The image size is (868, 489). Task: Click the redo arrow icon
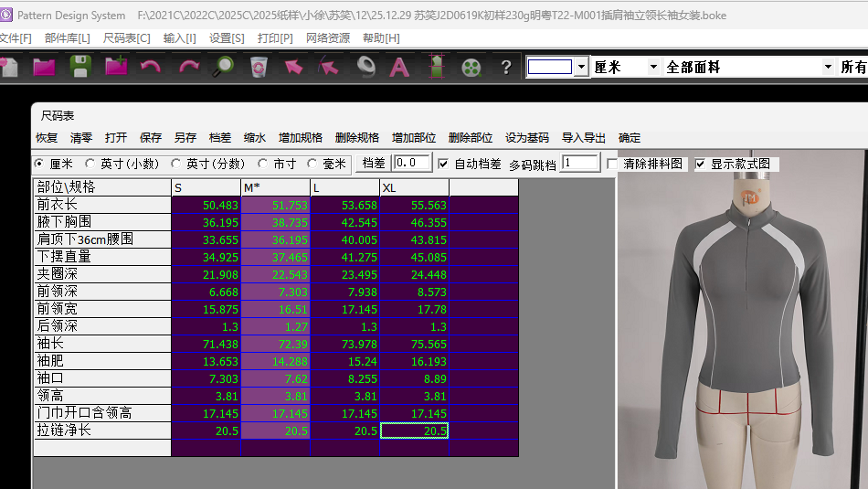coord(188,67)
